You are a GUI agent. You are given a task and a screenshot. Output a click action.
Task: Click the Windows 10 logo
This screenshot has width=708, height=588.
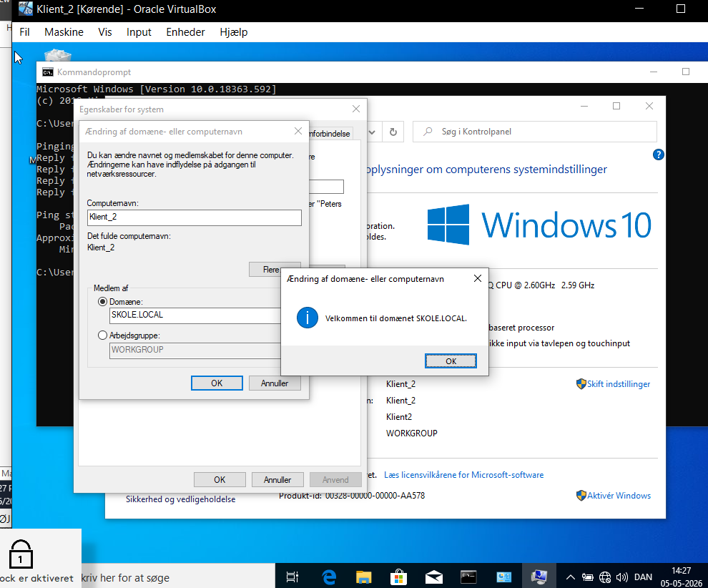539,225
